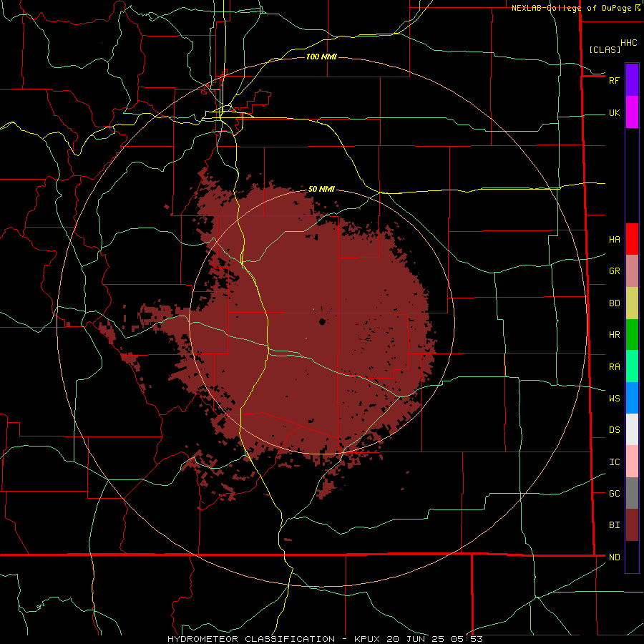The width and height of the screenshot is (644, 644).
Task: Click the "RA" legend label
Action: pyautogui.click(x=614, y=367)
